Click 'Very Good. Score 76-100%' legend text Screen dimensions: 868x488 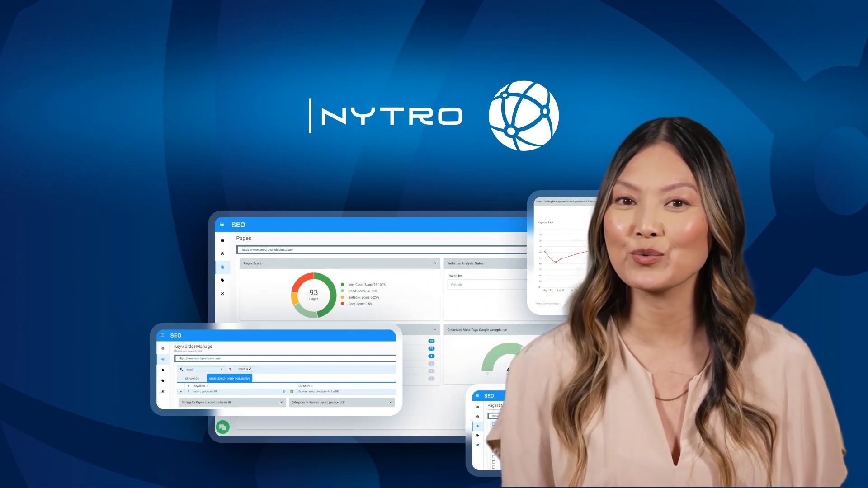(367, 285)
